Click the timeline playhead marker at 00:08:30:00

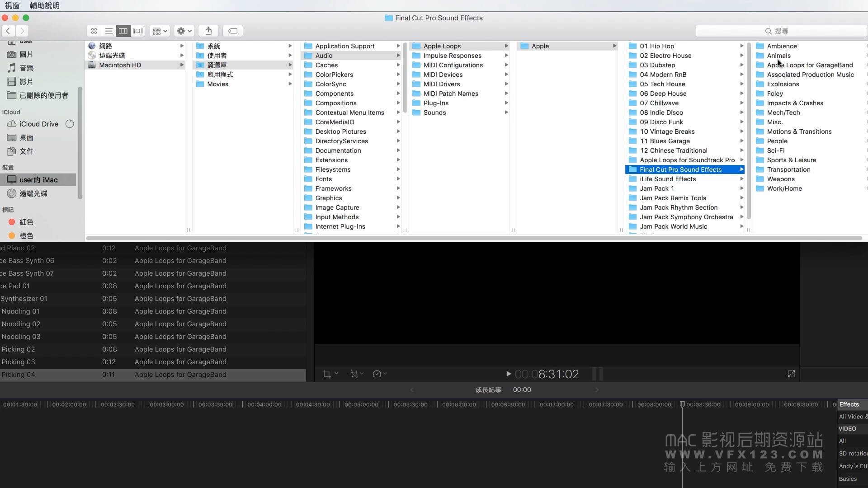tap(682, 404)
